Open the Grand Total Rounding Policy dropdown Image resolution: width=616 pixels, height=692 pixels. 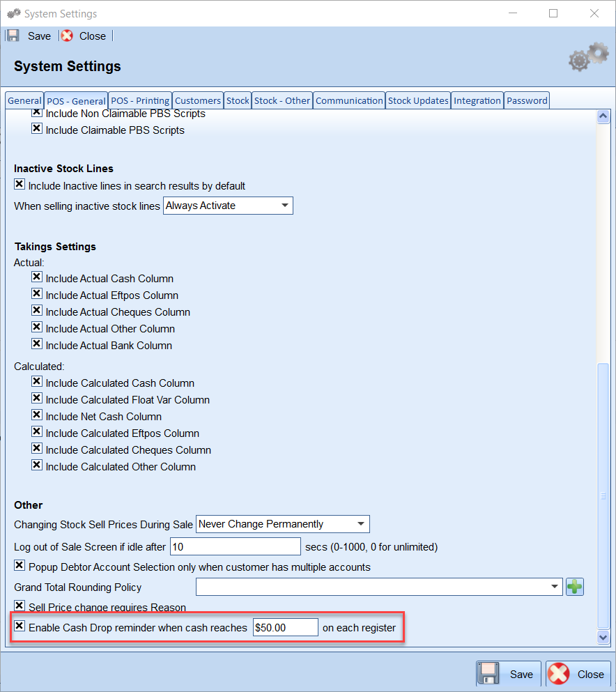(x=378, y=587)
